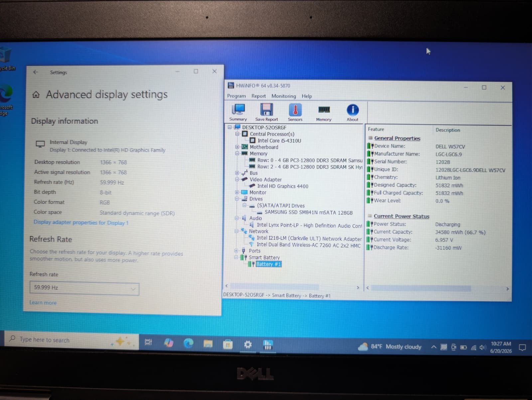Expand the Motherboard tree node

coord(237,147)
